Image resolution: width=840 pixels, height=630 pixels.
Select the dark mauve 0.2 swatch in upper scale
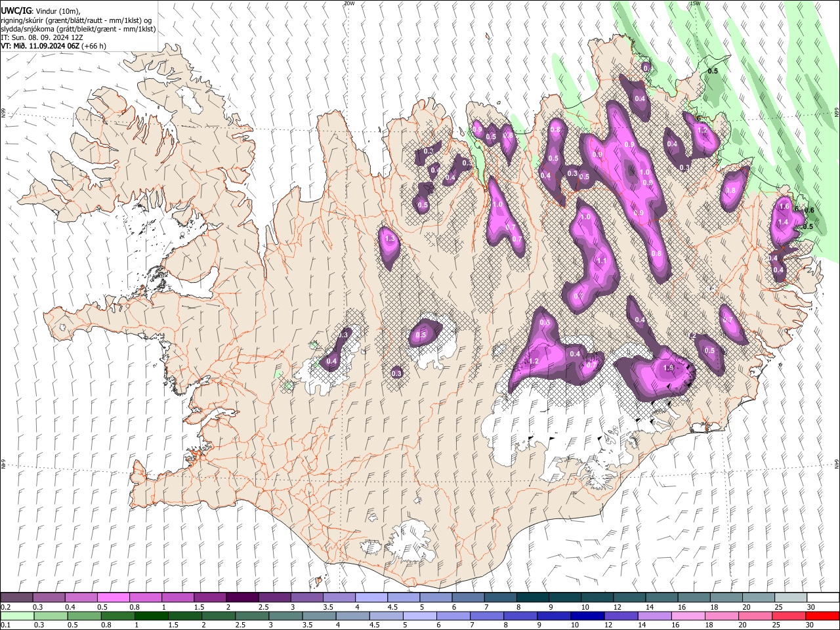click(x=16, y=598)
